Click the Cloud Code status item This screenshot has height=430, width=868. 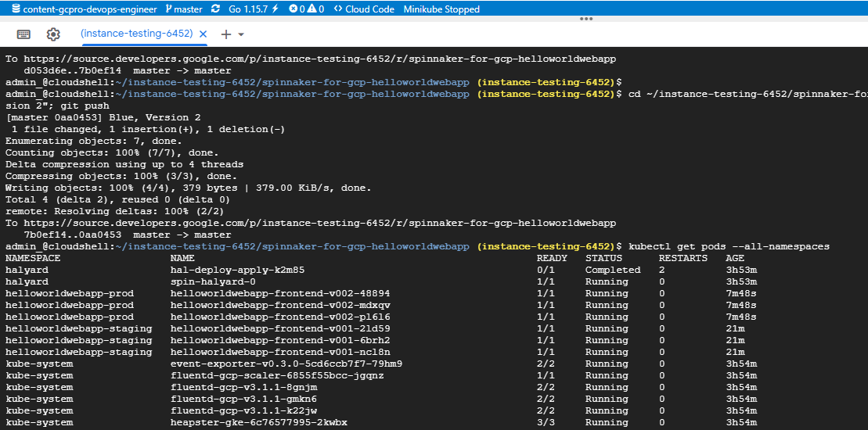363,9
